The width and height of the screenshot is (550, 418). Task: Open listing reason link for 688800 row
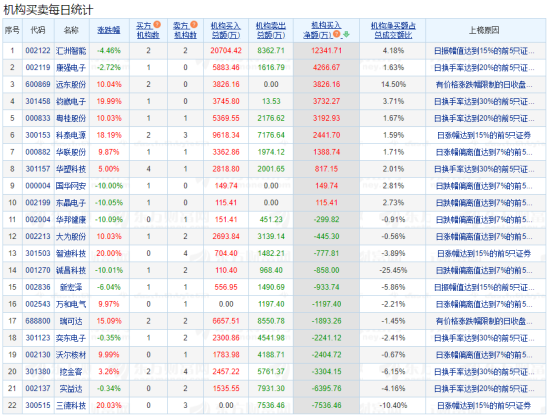[484, 321]
